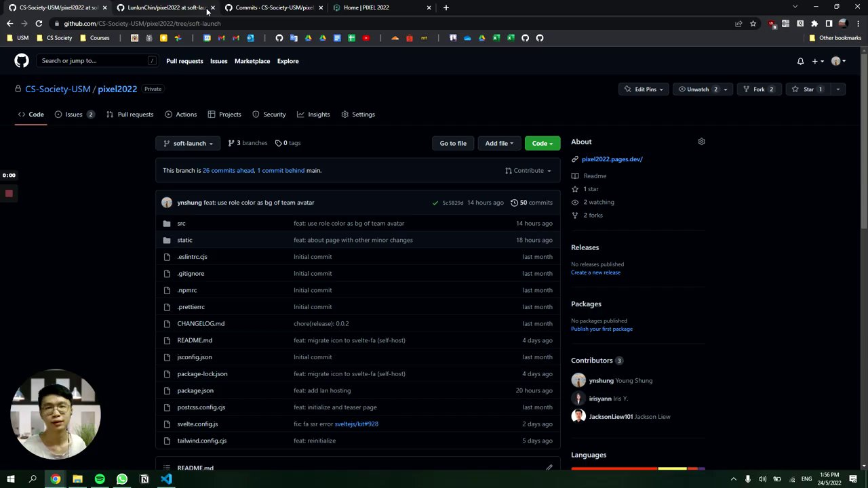This screenshot has height=488, width=868.
Task: Expand the soft-launch branch selector
Action: pyautogui.click(x=189, y=144)
